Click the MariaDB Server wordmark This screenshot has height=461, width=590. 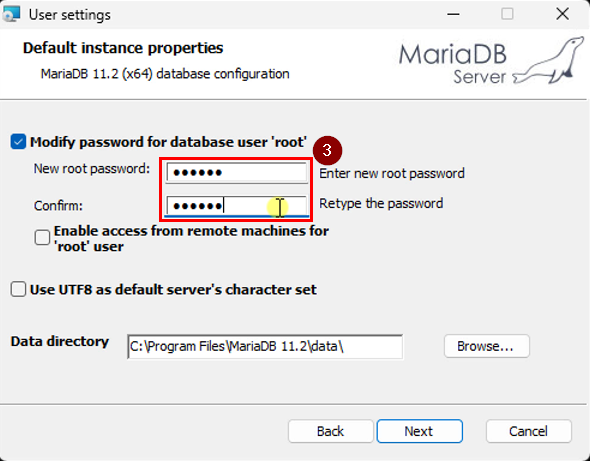[453, 64]
